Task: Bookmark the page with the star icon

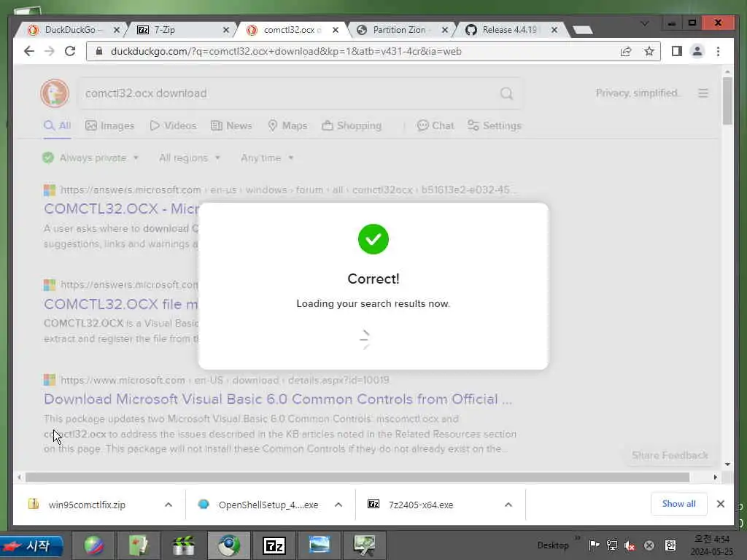Action: tap(649, 52)
